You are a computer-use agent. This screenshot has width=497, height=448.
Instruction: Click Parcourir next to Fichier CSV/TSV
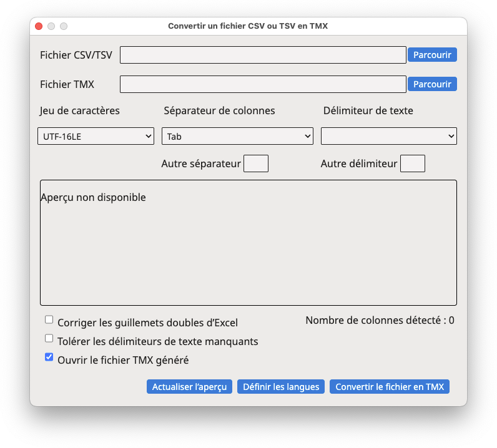[x=432, y=55]
